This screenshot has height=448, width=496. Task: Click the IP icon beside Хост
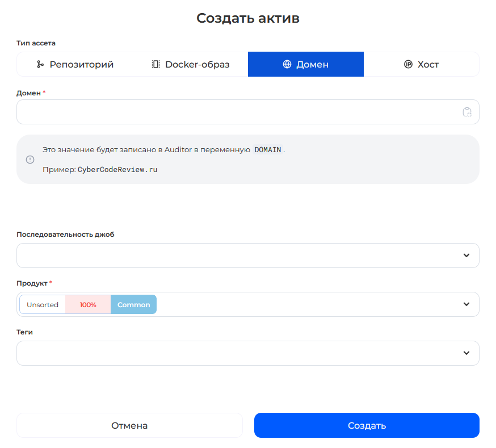point(408,65)
